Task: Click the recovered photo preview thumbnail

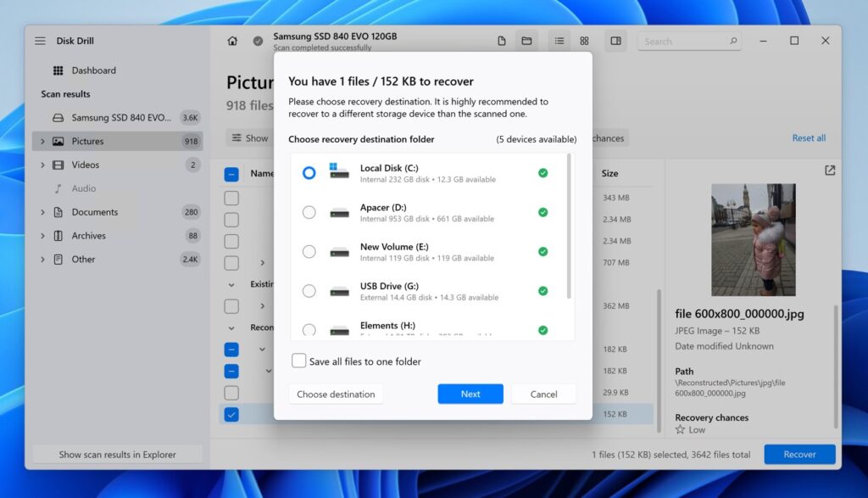Action: tap(754, 240)
